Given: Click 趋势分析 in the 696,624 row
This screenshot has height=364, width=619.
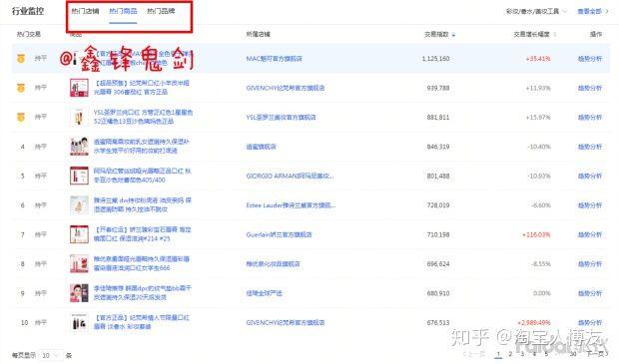Looking at the screenshot, I should [590, 264].
